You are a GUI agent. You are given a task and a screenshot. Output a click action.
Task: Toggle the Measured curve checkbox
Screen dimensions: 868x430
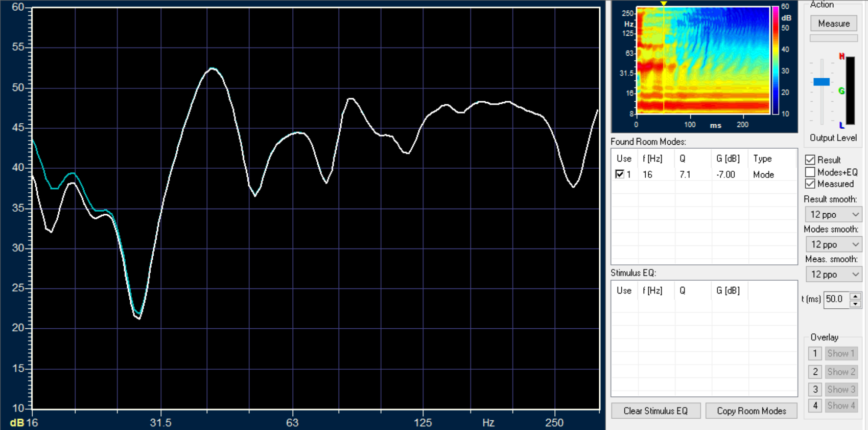point(810,184)
